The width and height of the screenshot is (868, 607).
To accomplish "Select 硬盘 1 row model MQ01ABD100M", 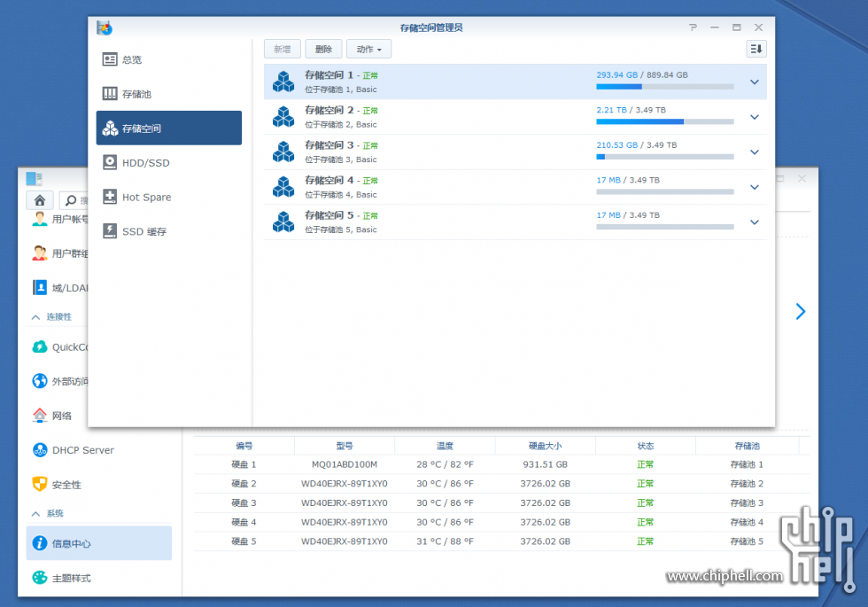I will click(x=345, y=464).
